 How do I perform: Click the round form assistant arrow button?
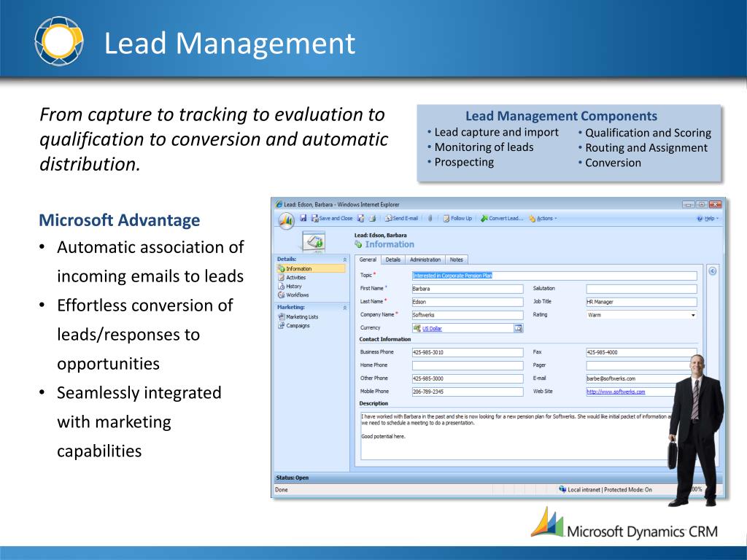click(712, 271)
